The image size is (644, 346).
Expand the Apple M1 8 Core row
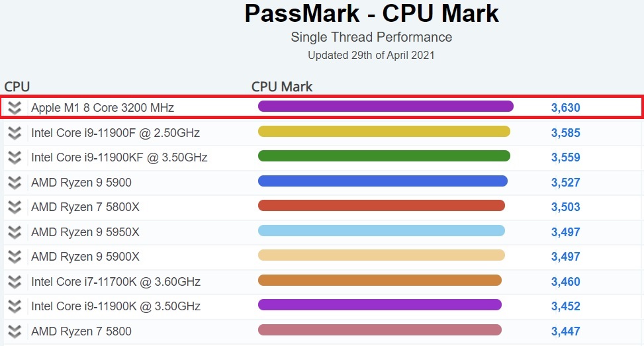15,108
